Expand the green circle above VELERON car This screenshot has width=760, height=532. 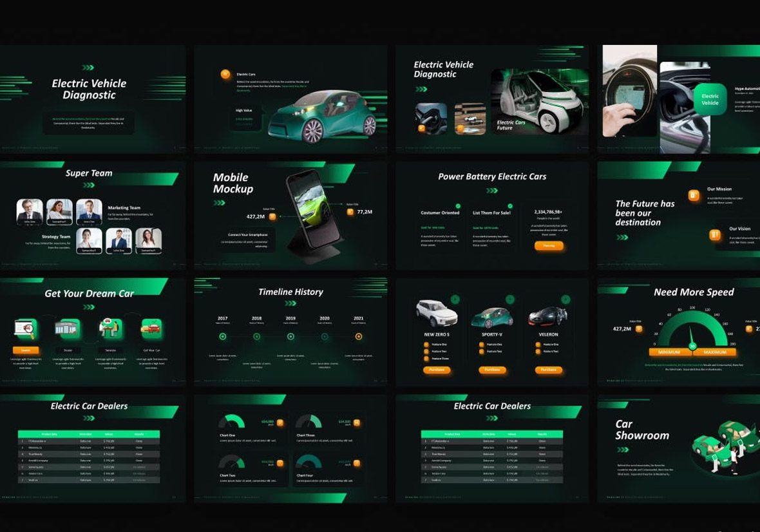click(565, 299)
